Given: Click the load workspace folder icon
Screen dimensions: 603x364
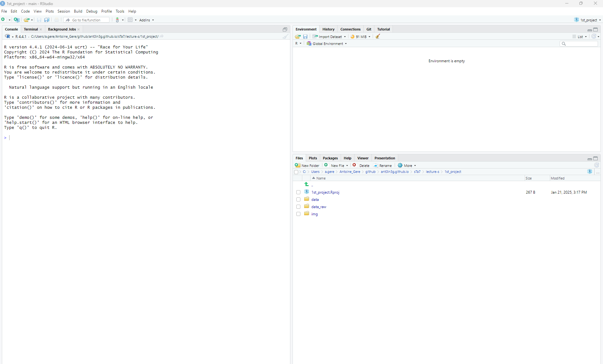Looking at the screenshot, I should coord(298,36).
